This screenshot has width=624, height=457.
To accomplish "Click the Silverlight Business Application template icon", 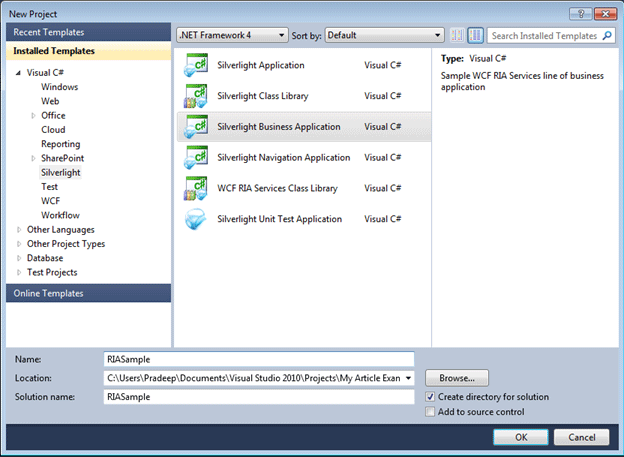I will pyautogui.click(x=196, y=127).
